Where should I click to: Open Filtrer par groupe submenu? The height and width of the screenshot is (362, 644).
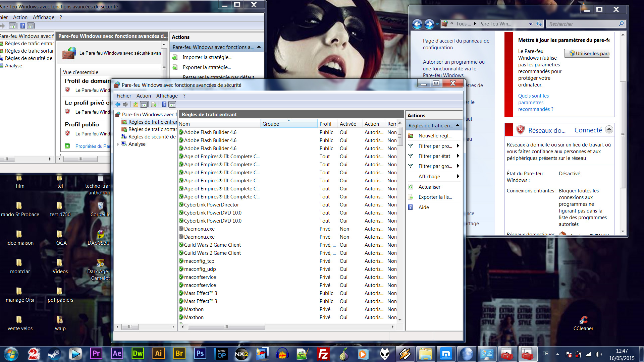click(x=435, y=166)
